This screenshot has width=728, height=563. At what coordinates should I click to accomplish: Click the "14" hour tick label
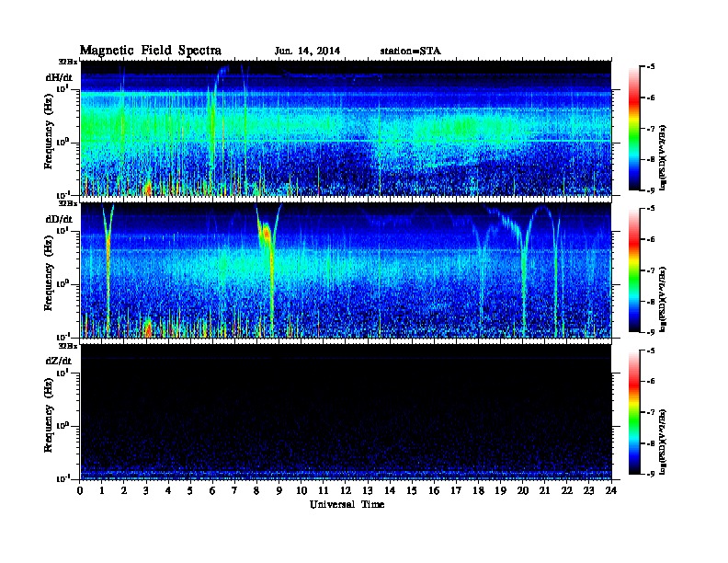point(390,490)
